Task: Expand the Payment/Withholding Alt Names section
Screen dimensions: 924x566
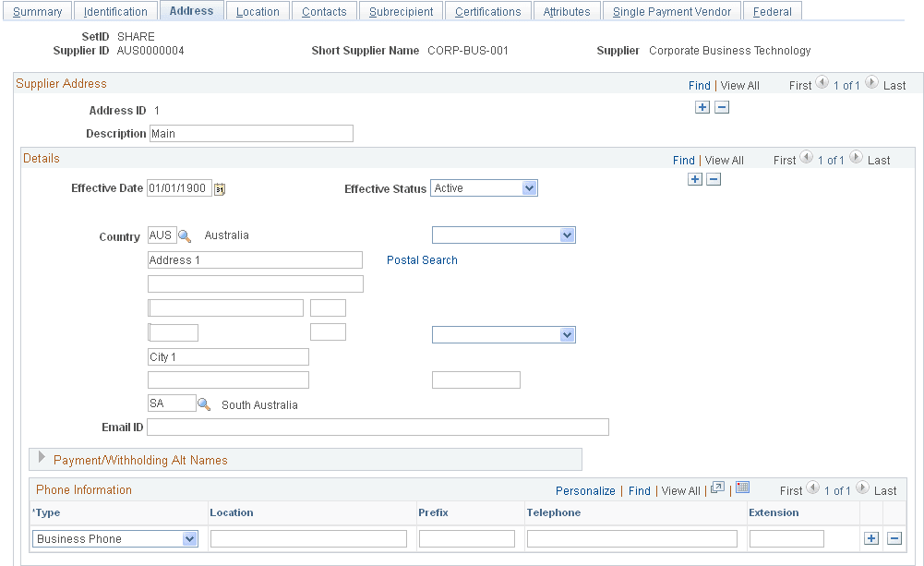Action: (x=41, y=458)
